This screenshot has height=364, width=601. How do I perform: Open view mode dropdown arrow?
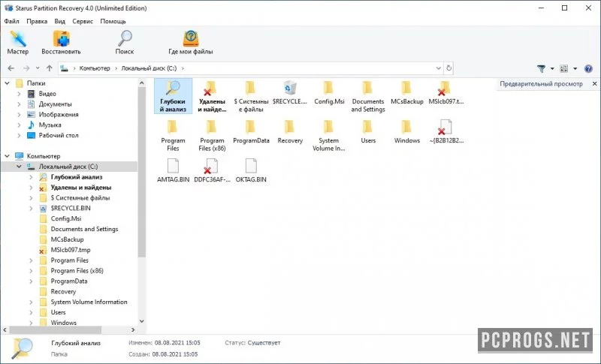coord(575,68)
